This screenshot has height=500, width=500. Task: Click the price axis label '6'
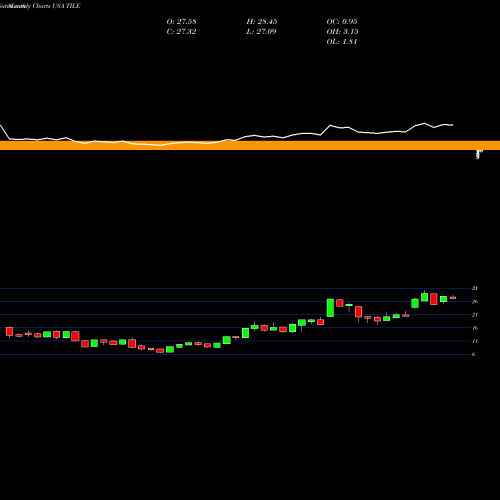[x=473, y=354]
